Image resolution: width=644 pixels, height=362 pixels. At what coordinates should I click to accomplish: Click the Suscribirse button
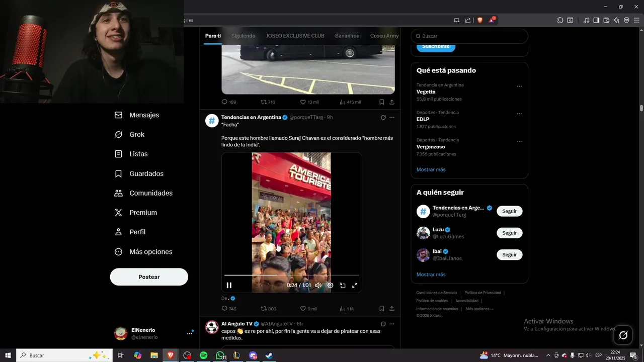(436, 46)
